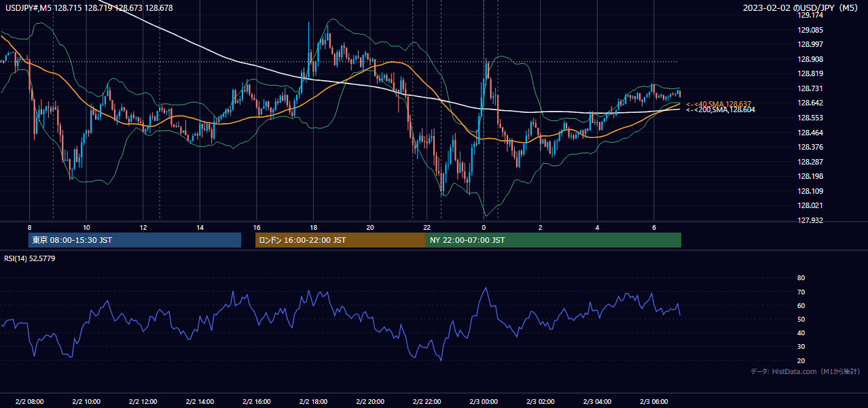Click price axis value 128.287
The image size is (868, 408).
tap(810, 162)
